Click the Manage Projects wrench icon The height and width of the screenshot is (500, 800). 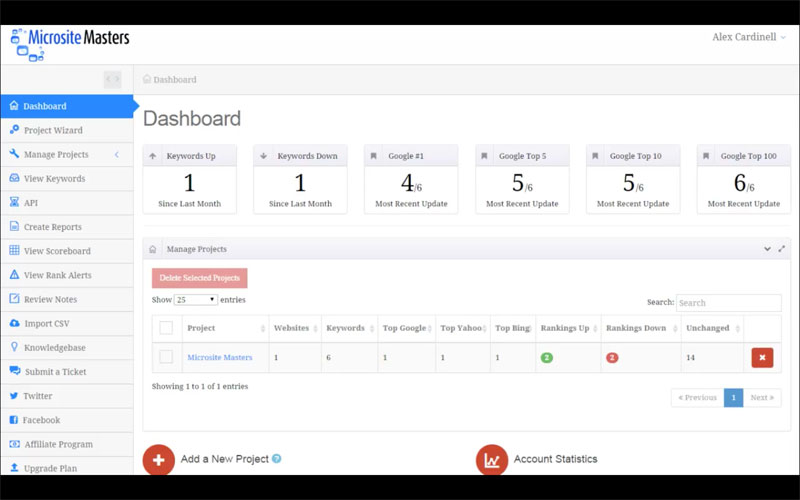(14, 154)
